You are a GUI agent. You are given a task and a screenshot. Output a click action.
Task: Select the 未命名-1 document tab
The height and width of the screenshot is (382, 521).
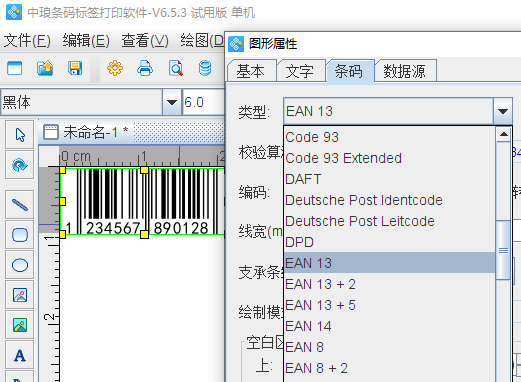pos(86,132)
